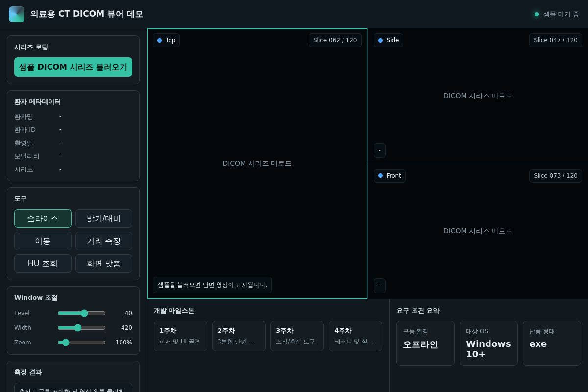This screenshot has width=588, height=392.
Task: Click the Front view label badge
Action: [x=390, y=176]
